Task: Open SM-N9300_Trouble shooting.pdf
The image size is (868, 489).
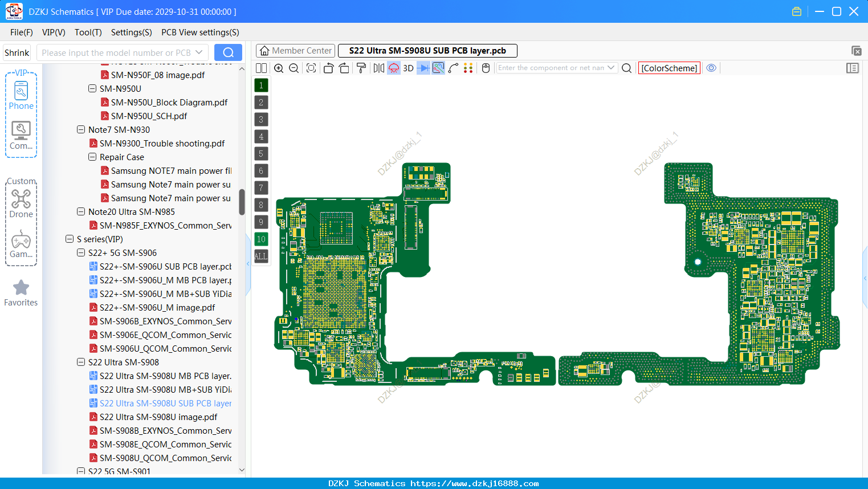Action: 162,143
